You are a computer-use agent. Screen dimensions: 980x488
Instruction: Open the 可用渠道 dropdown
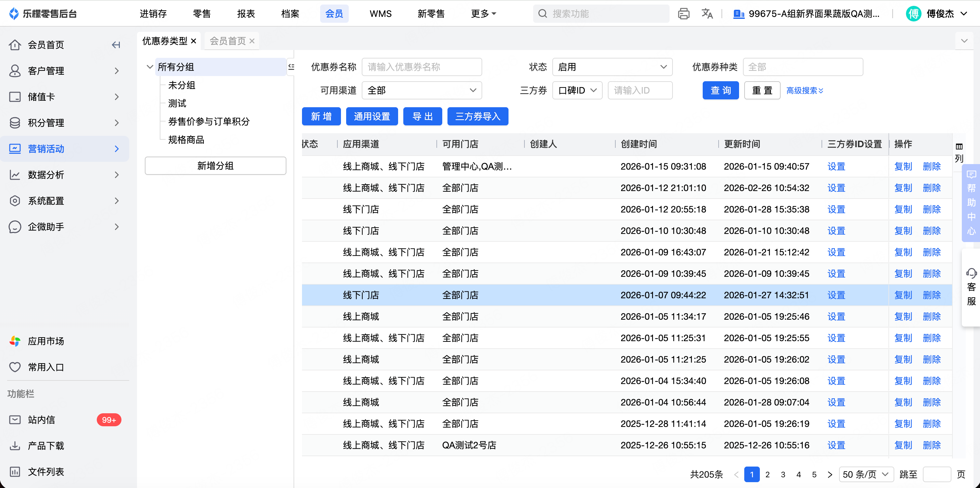coord(421,90)
